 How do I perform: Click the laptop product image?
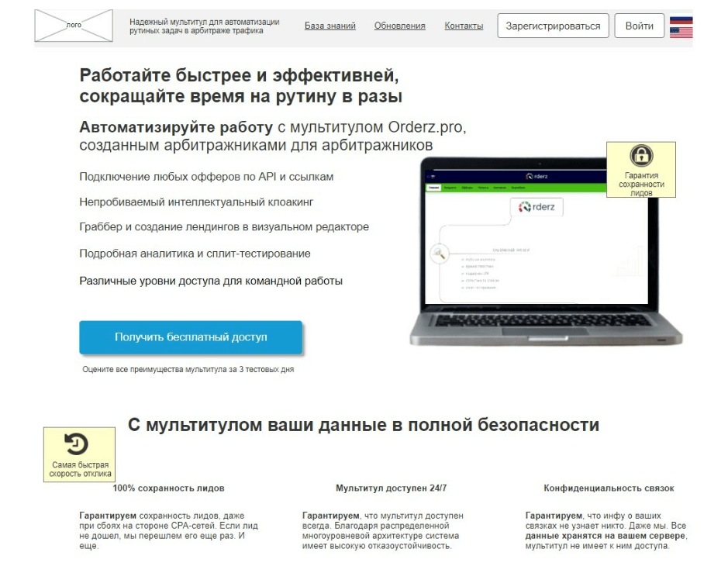tap(545, 251)
